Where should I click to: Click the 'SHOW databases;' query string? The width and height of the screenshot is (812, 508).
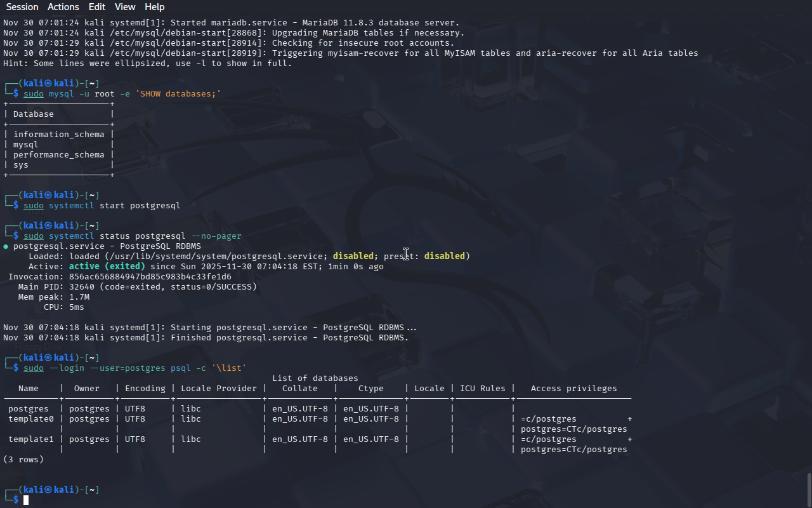click(x=178, y=94)
